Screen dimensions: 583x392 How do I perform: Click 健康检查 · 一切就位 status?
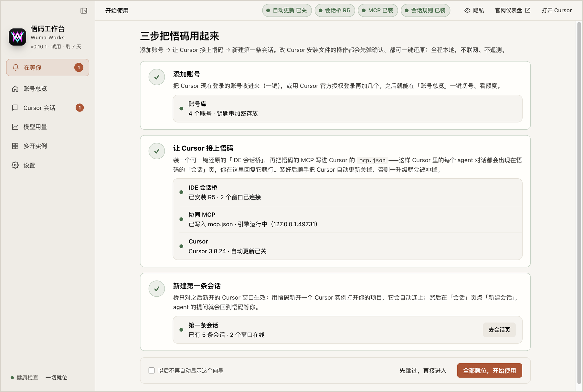pyautogui.click(x=39, y=378)
